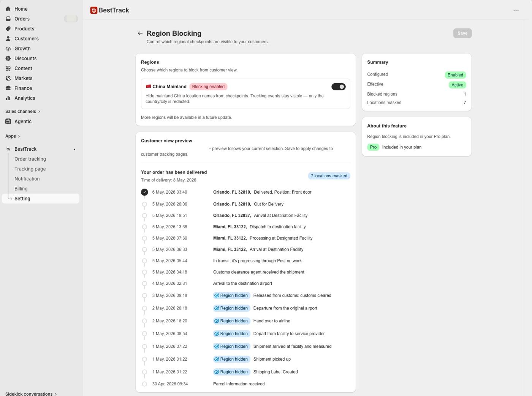
Task: Open the Analytics section
Action: [x=41, y=98]
